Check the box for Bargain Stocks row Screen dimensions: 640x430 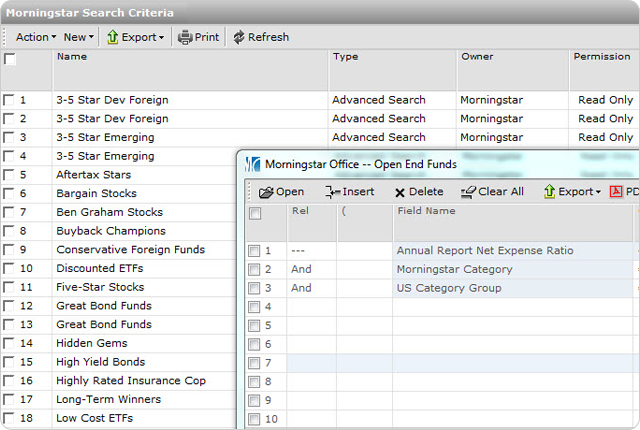click(8, 193)
